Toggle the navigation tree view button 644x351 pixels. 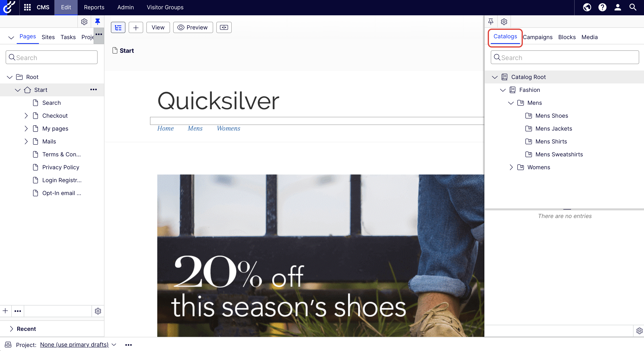point(118,27)
